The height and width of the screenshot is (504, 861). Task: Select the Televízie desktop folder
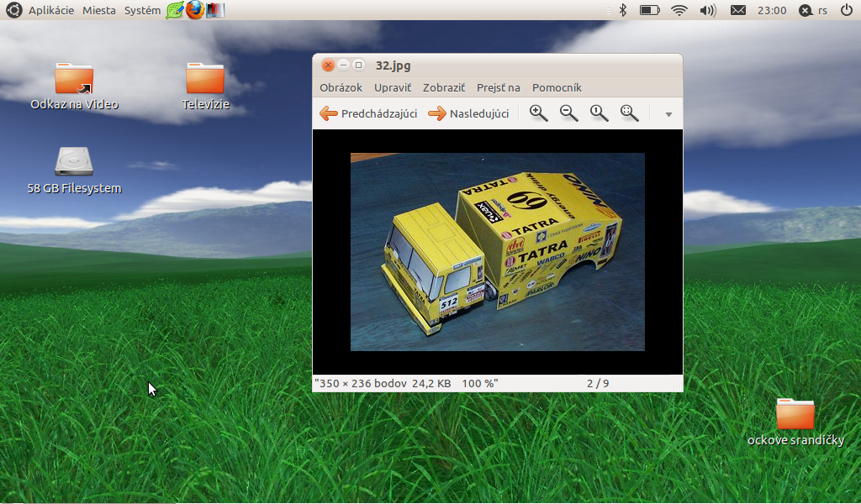(x=205, y=87)
